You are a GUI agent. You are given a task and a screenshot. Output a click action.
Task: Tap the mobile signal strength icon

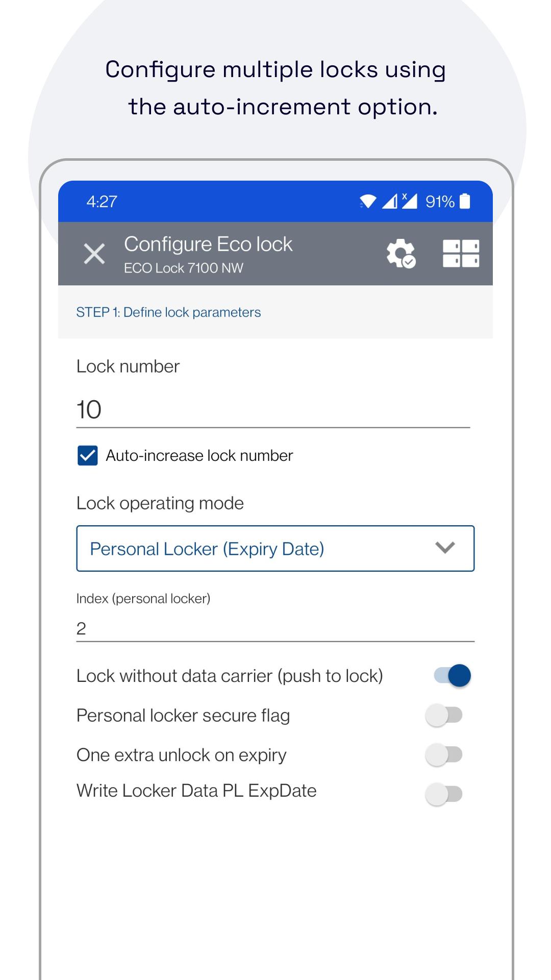390,202
